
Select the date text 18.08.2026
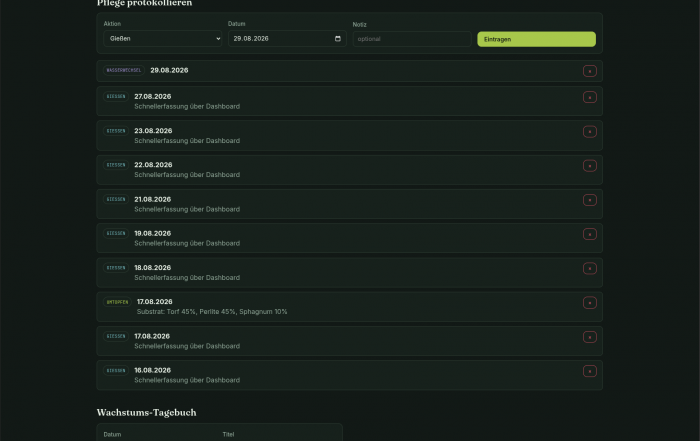pos(153,267)
